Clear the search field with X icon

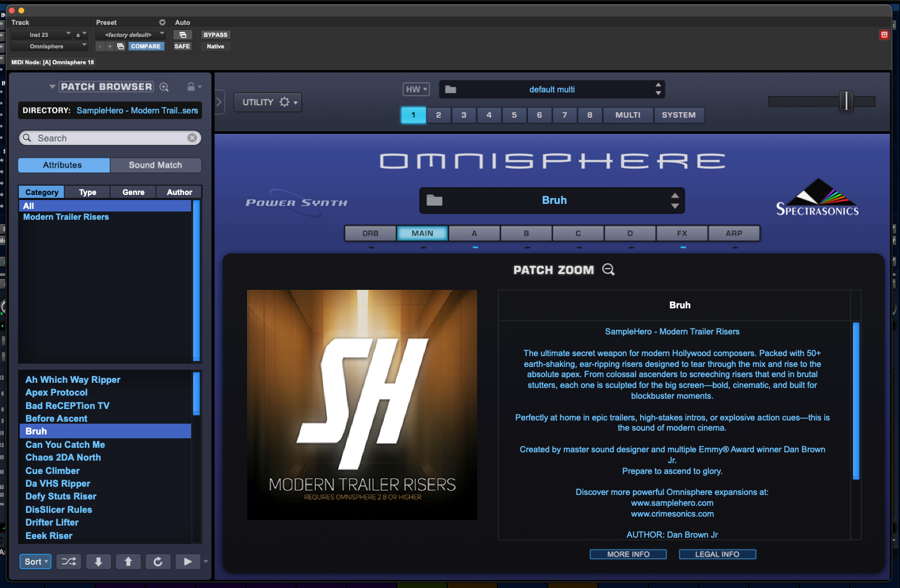coord(192,138)
